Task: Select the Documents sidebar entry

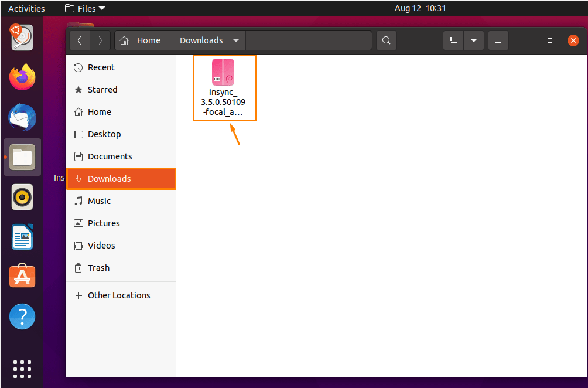Action: point(110,156)
